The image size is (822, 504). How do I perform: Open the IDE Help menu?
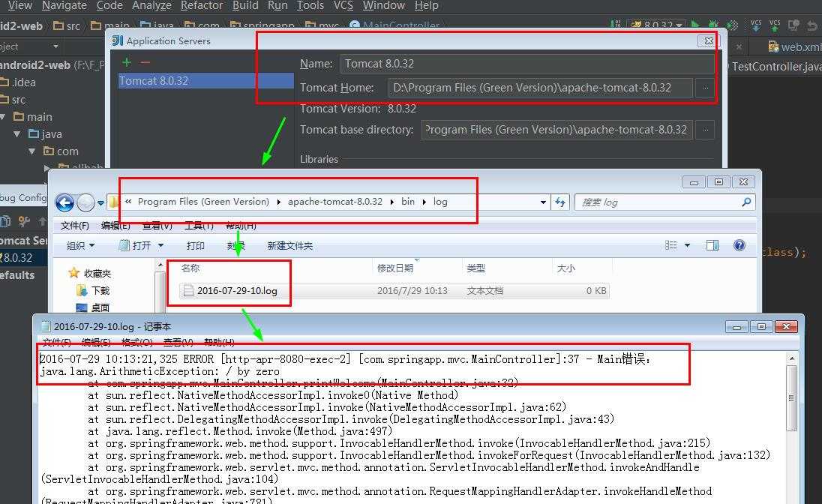(426, 6)
